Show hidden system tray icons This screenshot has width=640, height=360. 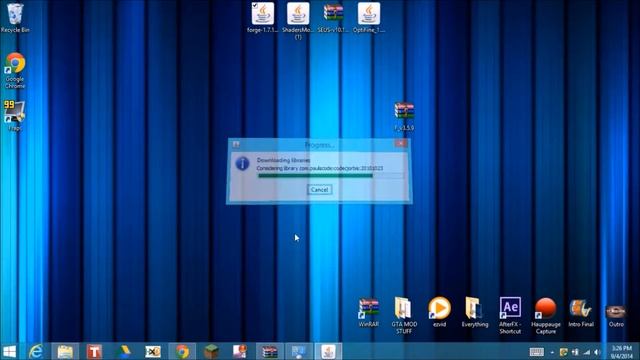552,352
